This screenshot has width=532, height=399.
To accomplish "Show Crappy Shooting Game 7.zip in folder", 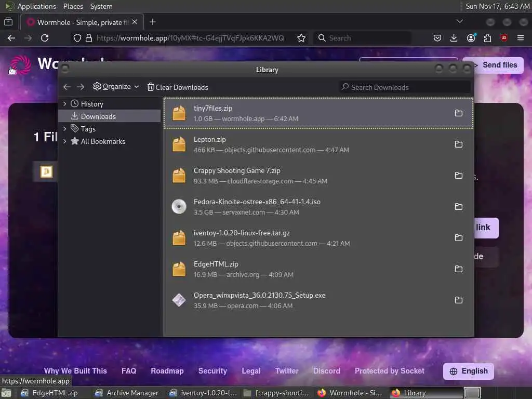I will pos(458,176).
